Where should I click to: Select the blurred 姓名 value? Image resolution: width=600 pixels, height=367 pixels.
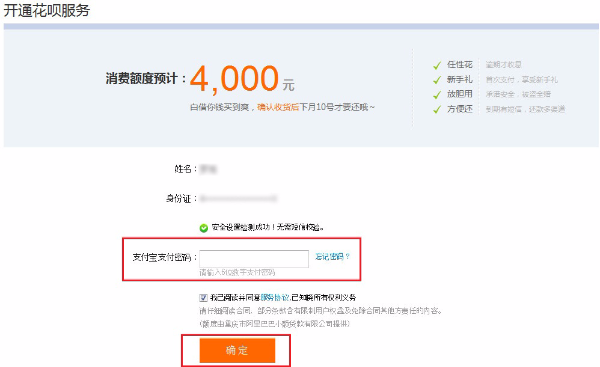point(209,169)
